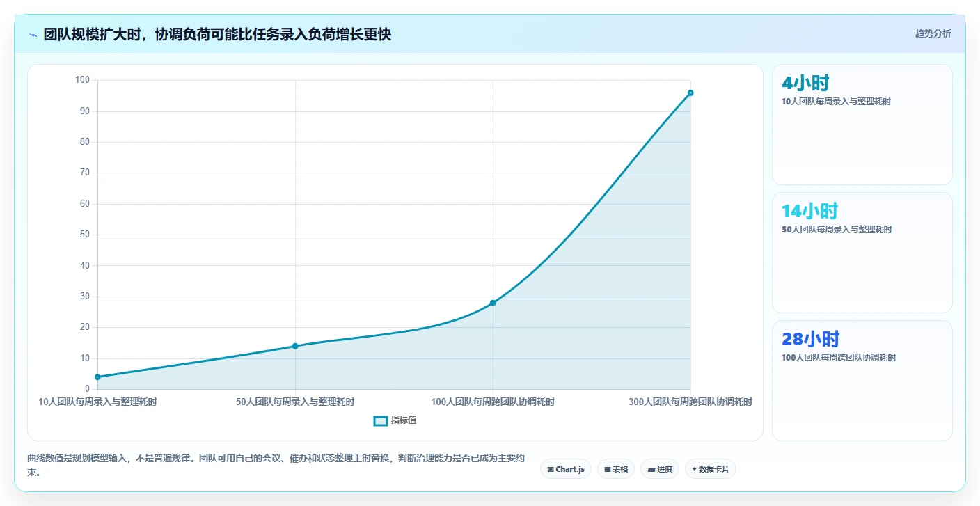Click the data point at 100人团队
The image size is (980, 506).
pos(493,303)
